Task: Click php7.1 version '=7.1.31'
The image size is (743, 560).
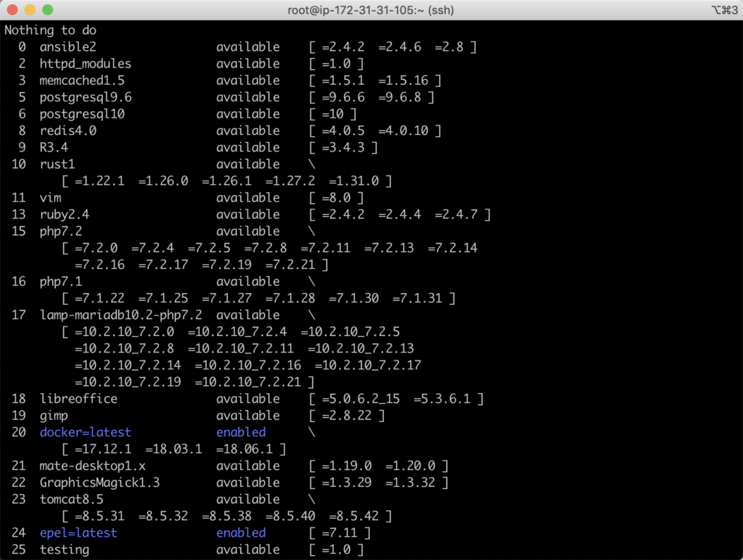Action: 417,298
